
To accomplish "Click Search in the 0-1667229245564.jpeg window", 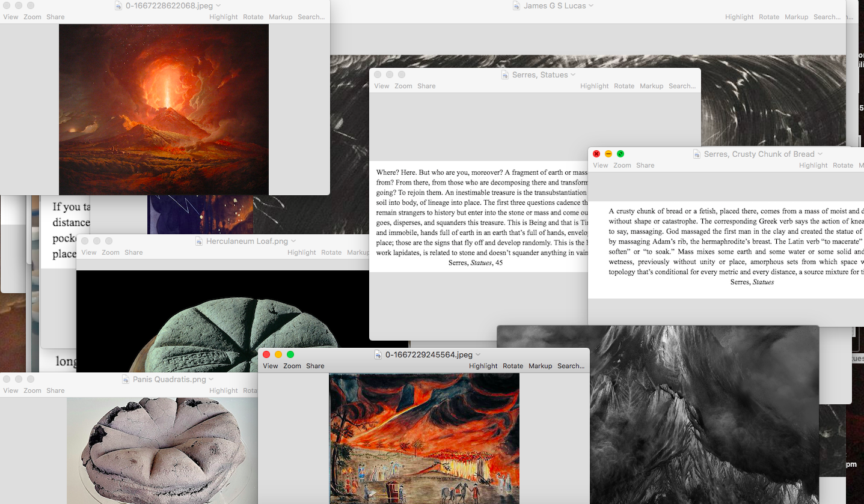I will click(x=571, y=366).
